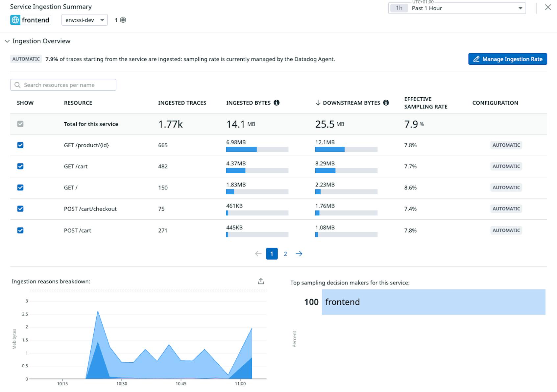
Task: Open the info tooltip on Downstream Bytes
Action: click(386, 103)
